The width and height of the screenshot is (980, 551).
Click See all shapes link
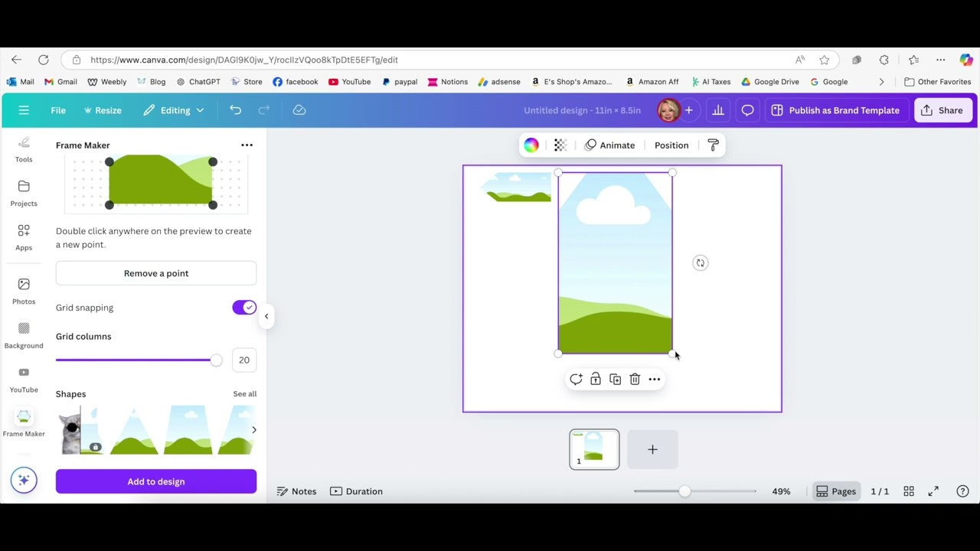pos(245,394)
